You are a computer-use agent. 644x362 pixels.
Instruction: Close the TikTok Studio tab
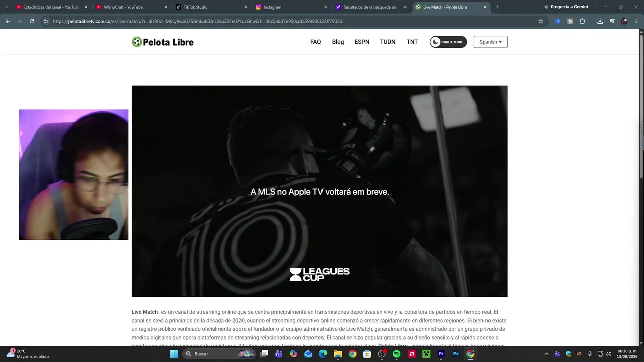(245, 7)
